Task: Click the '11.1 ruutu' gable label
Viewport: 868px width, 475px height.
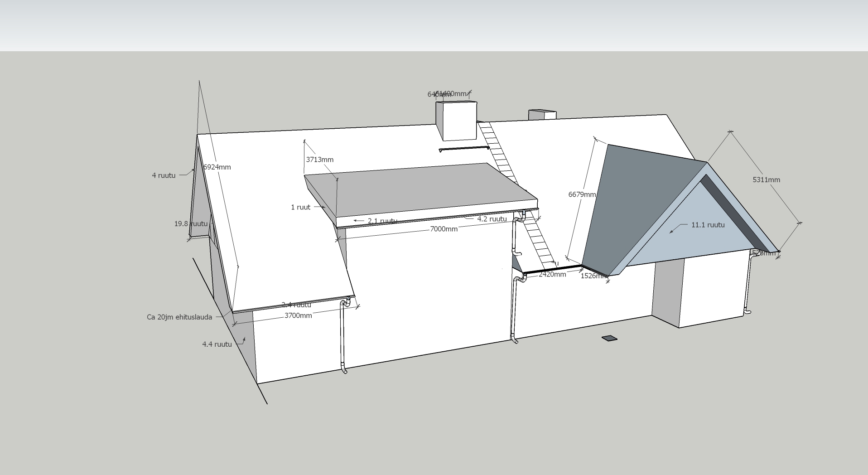Action: pos(708,225)
